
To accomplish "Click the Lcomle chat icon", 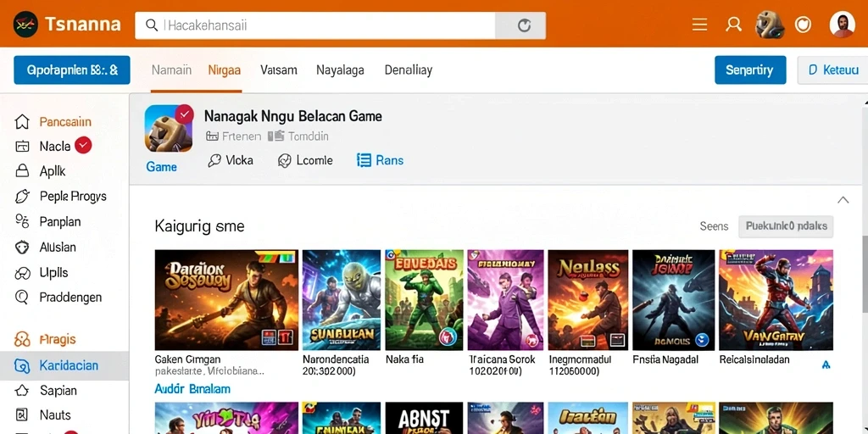I will 285,160.
